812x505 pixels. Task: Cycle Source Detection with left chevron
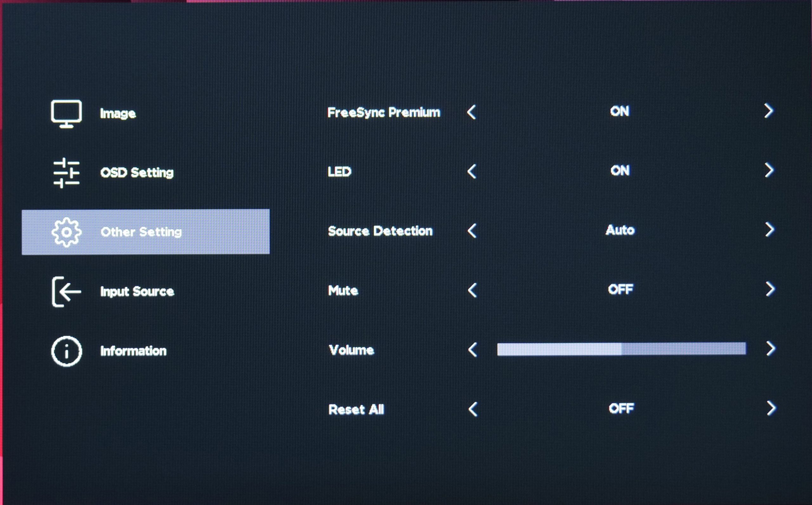point(472,231)
